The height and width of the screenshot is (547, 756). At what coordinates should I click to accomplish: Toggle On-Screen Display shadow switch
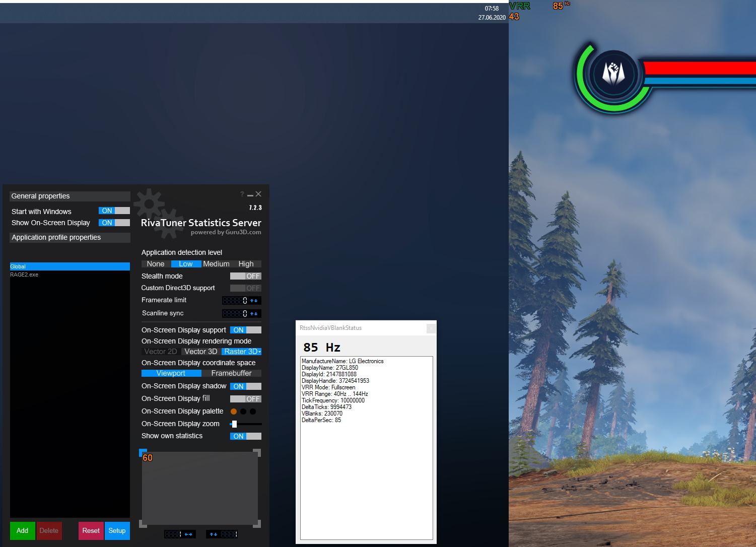click(246, 386)
